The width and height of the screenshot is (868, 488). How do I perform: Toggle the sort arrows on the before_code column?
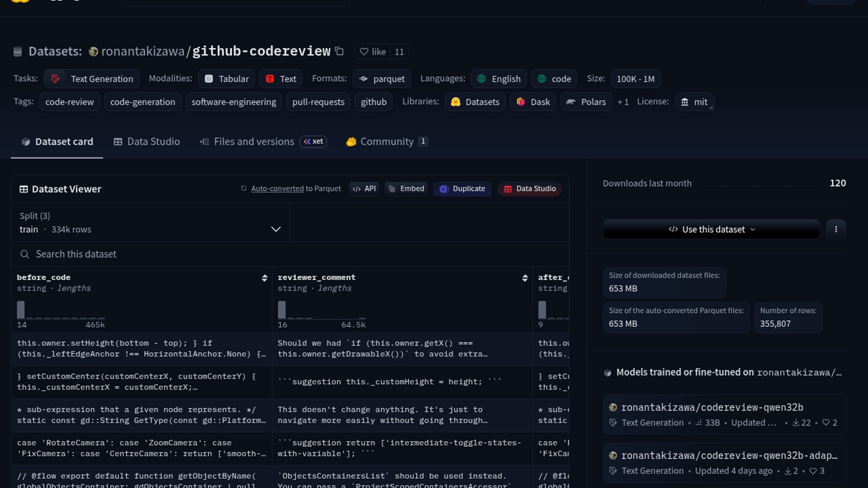tap(264, 278)
